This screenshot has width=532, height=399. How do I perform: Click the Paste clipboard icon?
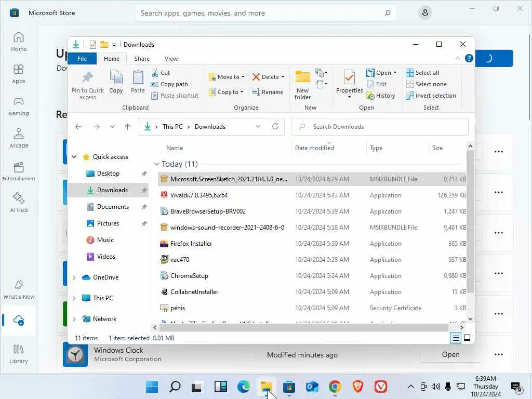click(138, 77)
